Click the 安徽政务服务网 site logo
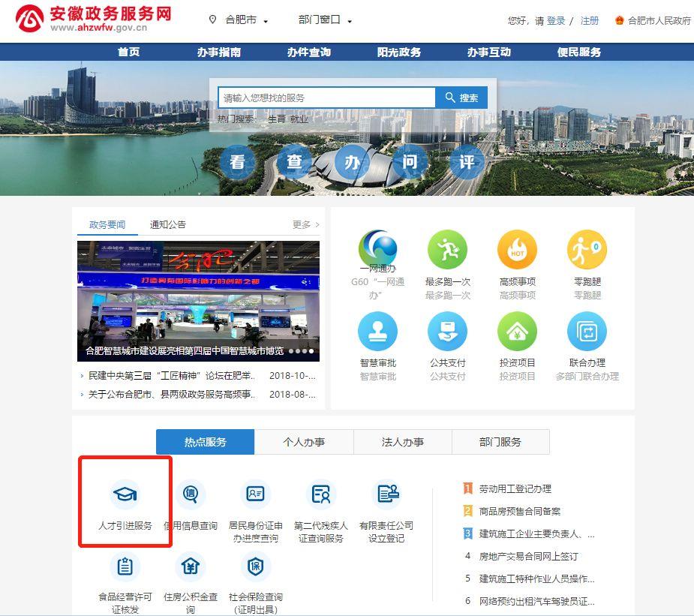 coord(93,19)
